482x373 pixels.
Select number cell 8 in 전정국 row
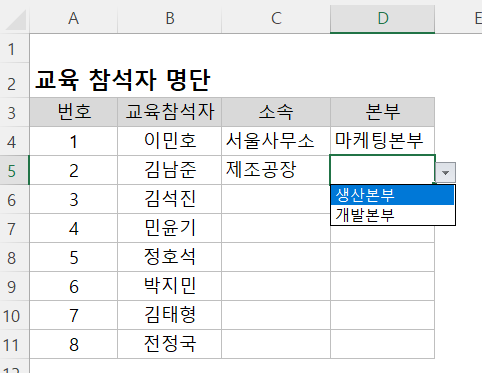74,344
